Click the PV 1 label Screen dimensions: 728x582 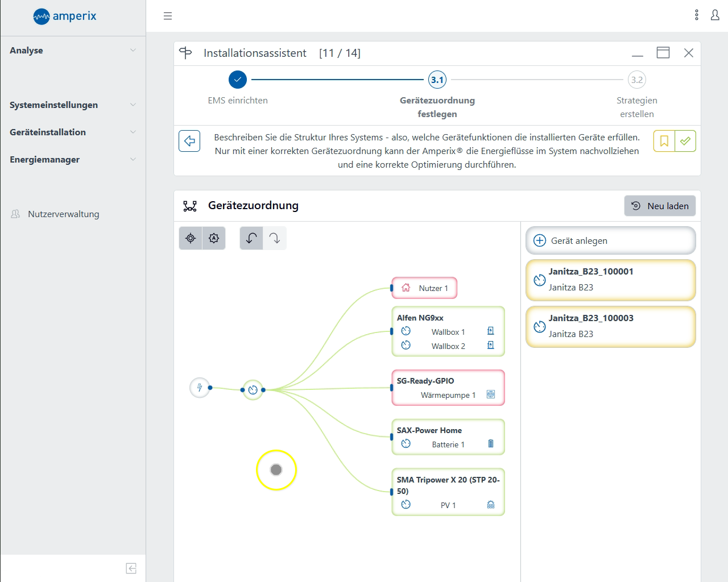pyautogui.click(x=448, y=505)
